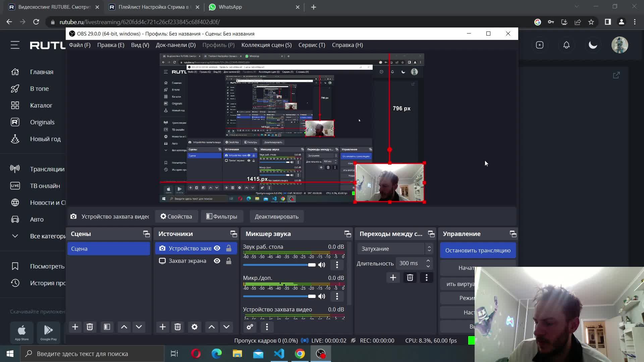Open Микр./доп. three-dot options menu
Image resolution: width=644 pixels, height=362 pixels.
coord(337,296)
